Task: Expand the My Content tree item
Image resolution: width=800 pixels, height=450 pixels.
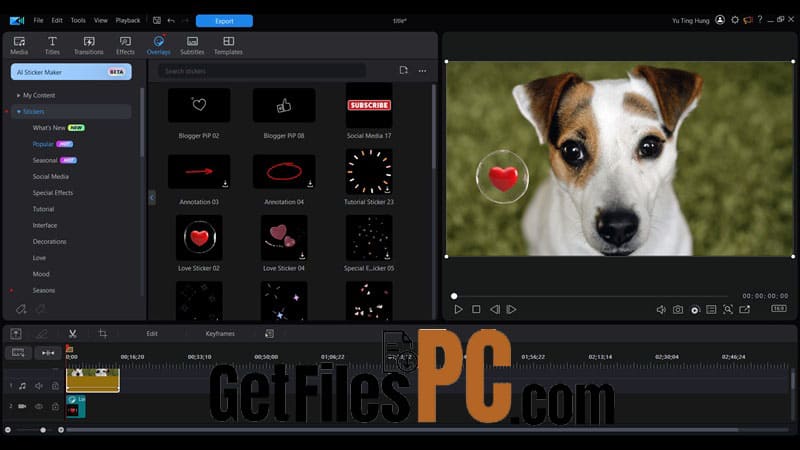Action: [18, 95]
